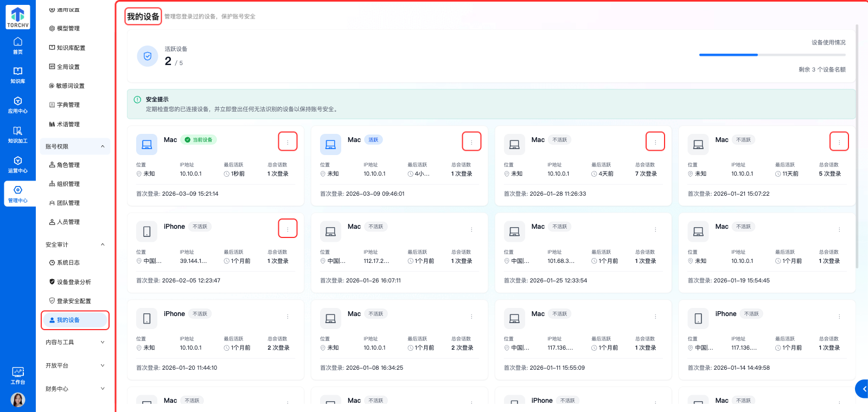Open 登录安全配置 settings

(x=73, y=301)
